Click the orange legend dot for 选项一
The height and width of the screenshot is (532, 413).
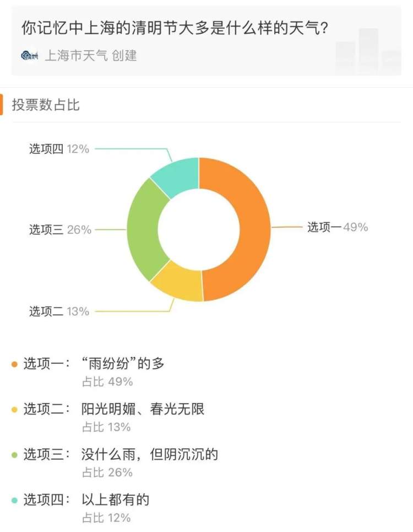click(14, 364)
